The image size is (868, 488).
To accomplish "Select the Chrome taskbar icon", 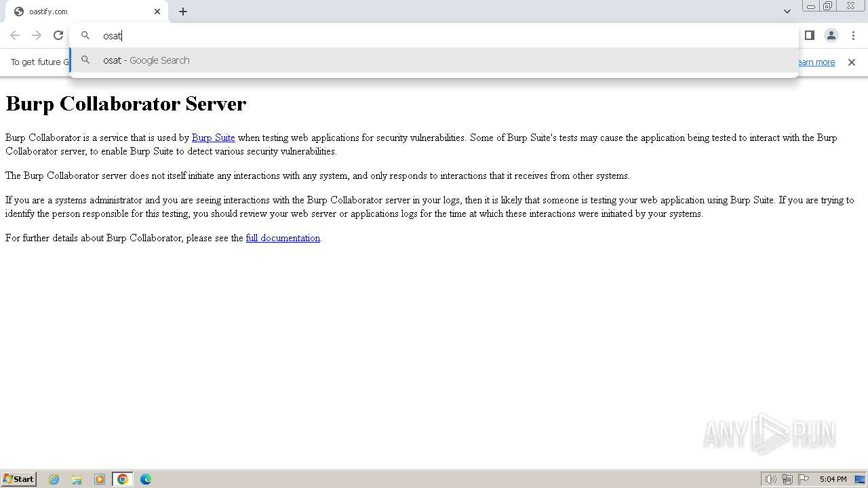I will click(123, 479).
